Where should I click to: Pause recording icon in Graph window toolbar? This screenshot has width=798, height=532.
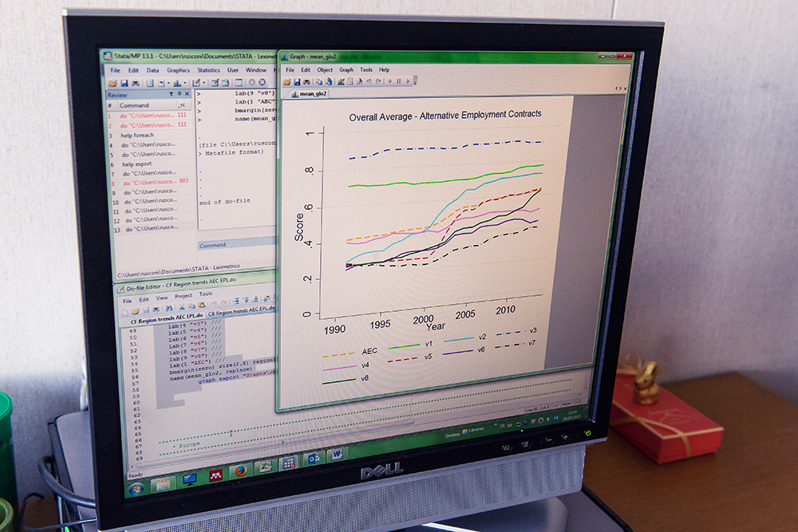click(398, 81)
